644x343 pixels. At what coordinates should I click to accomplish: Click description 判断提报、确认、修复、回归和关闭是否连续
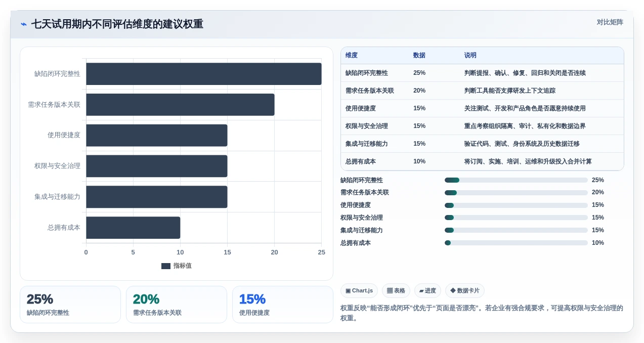[x=525, y=73]
